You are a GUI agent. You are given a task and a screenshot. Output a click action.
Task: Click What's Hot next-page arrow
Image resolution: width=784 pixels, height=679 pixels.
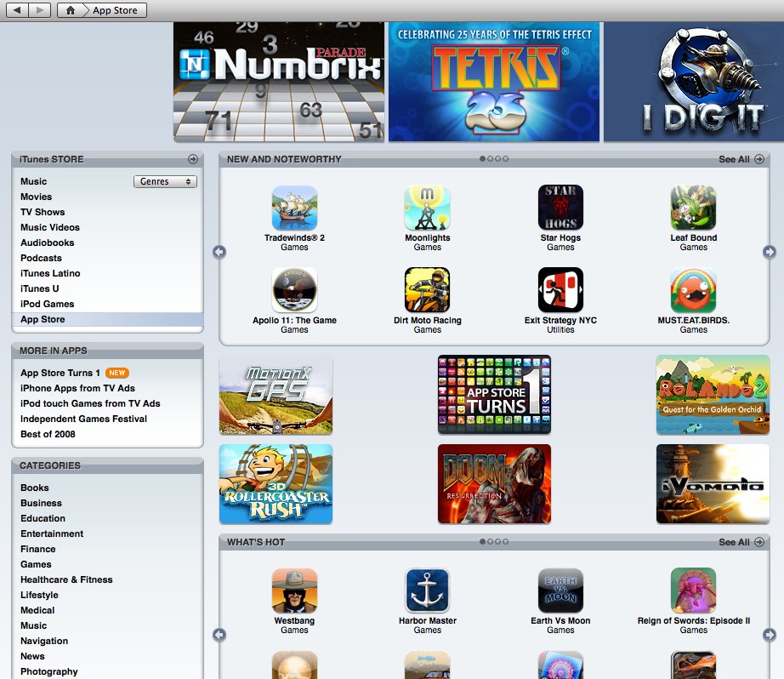769,635
